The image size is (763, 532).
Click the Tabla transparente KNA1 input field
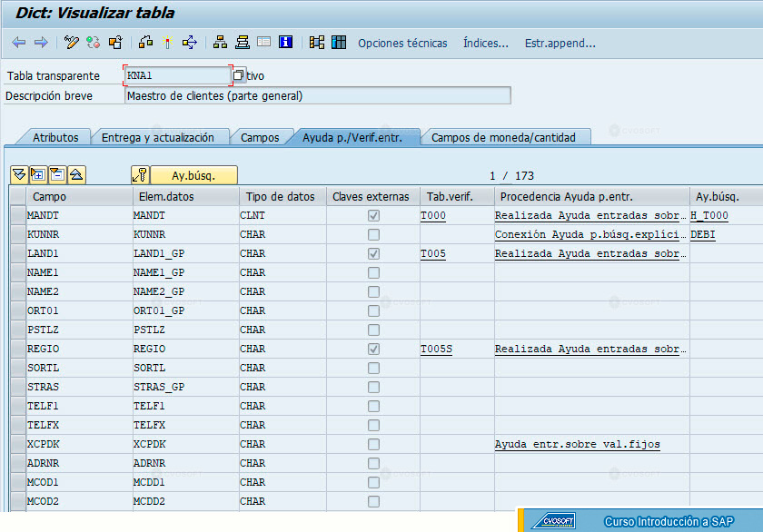click(x=178, y=75)
